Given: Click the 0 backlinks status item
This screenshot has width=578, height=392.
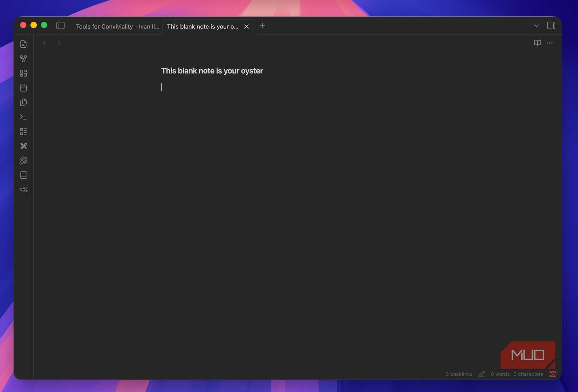Looking at the screenshot, I should (x=459, y=374).
